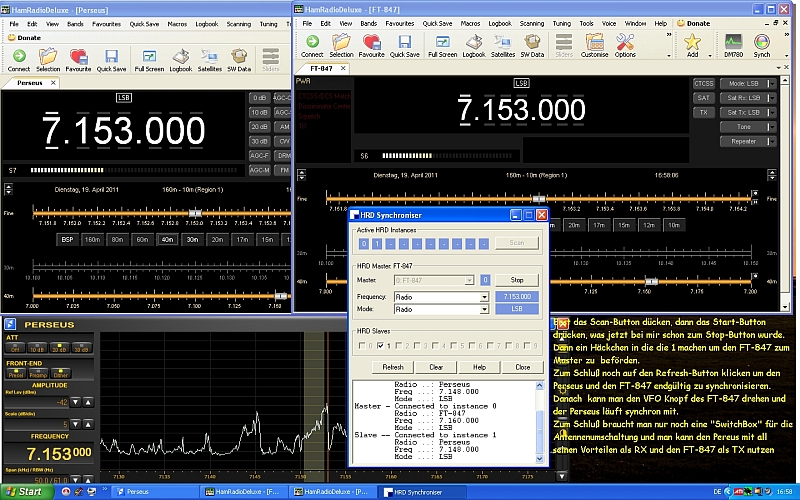The image size is (800, 500).
Task: Toggle SAT button in FT-847 window
Action: point(703,97)
